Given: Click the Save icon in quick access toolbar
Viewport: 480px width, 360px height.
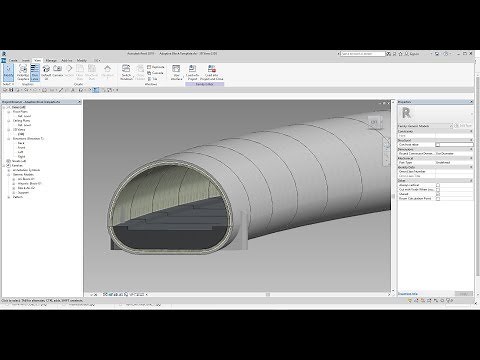Looking at the screenshot, I should click(x=11, y=90).
